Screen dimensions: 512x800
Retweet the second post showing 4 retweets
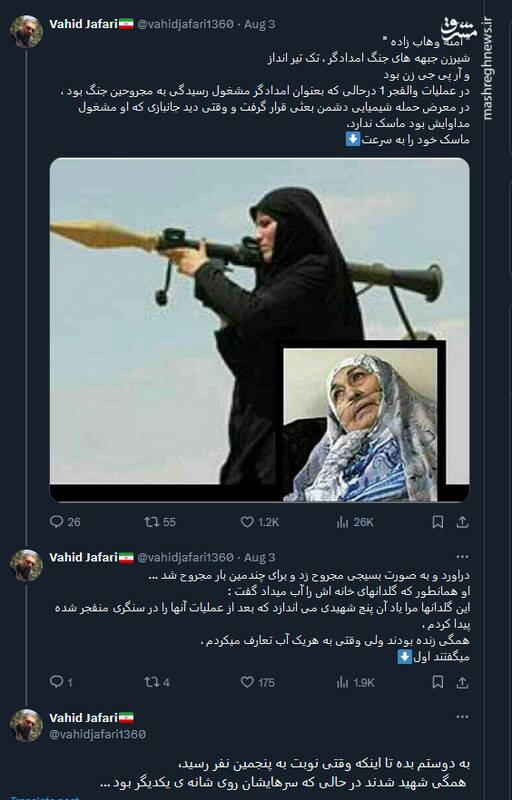pyautogui.click(x=157, y=682)
